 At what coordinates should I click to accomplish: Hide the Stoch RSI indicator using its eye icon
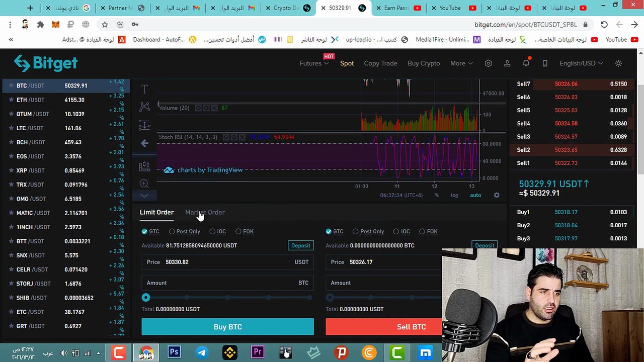click(x=226, y=137)
